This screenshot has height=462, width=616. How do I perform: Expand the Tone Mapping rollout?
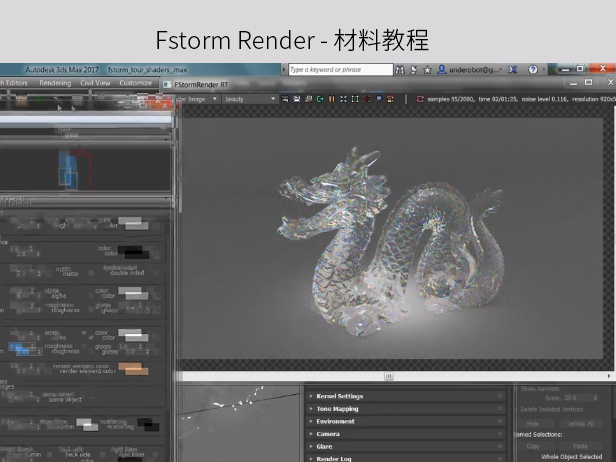click(336, 409)
